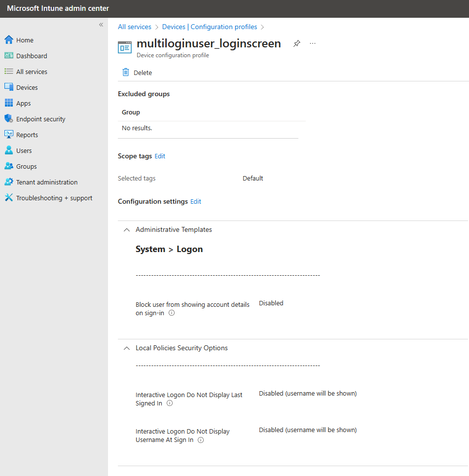Screen dimensions: 469x476
Task: Open All services in the navigation menu
Action: pos(32,72)
